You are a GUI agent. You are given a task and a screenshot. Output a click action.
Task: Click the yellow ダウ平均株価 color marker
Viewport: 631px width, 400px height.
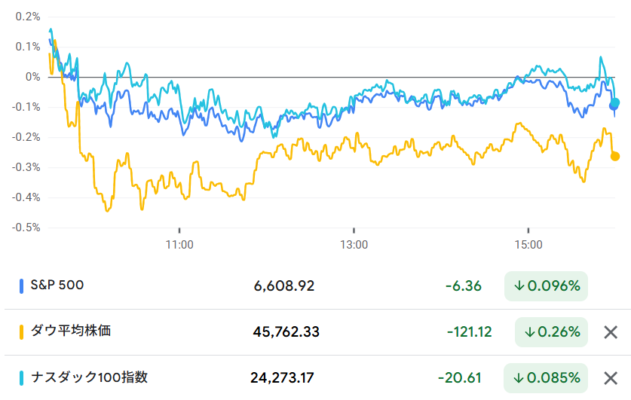click(21, 332)
